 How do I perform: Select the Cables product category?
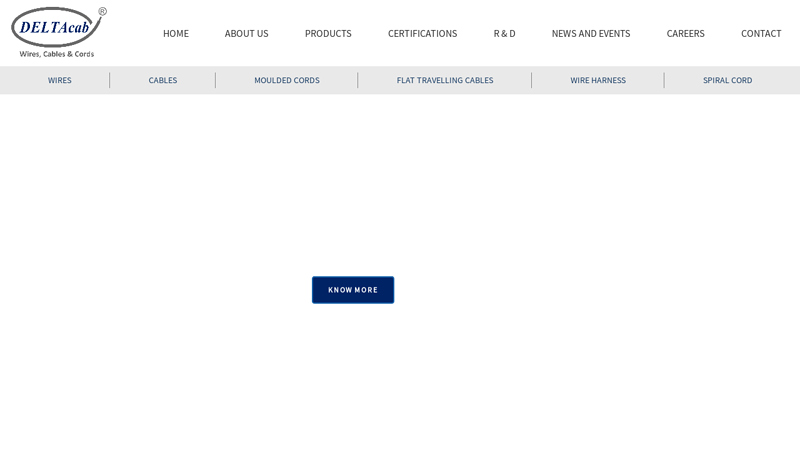coord(163,80)
